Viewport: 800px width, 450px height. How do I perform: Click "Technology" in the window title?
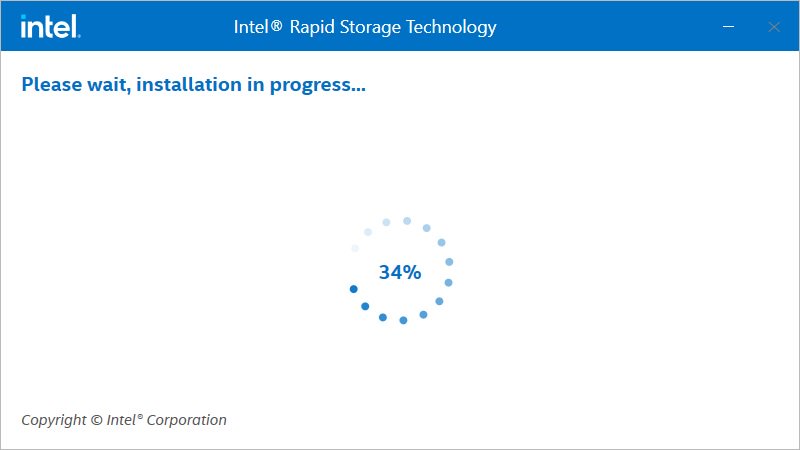pyautogui.click(x=451, y=28)
